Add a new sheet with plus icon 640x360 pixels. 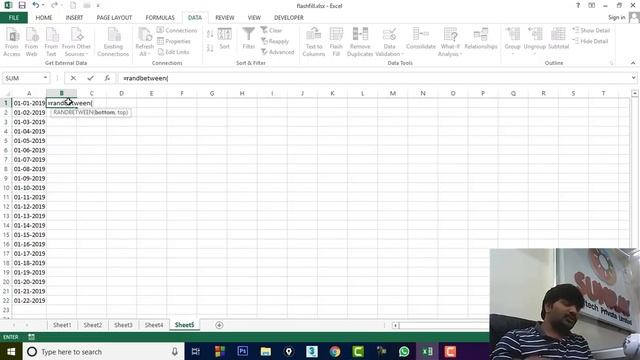click(219, 325)
